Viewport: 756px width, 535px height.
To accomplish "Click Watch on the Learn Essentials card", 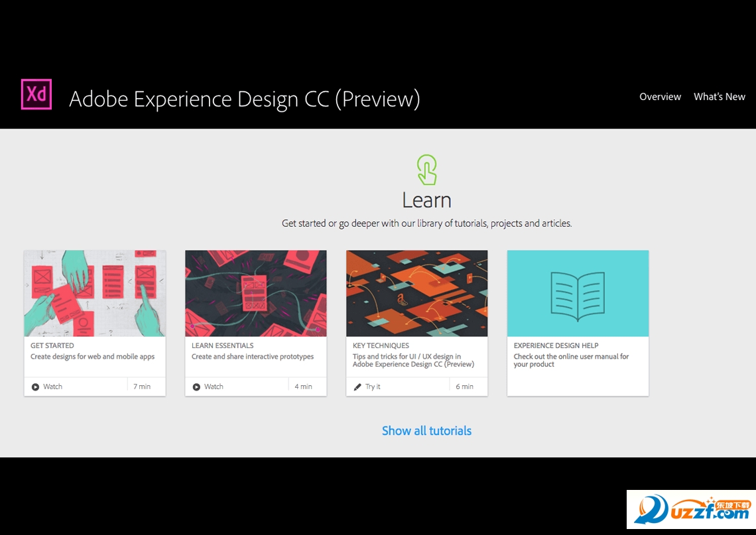I will (214, 386).
